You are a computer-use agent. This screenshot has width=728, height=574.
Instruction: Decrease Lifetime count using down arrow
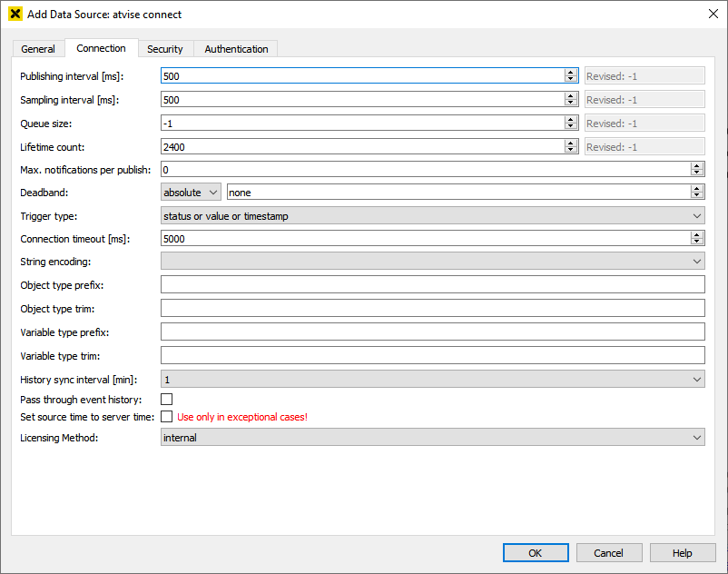[571, 150]
